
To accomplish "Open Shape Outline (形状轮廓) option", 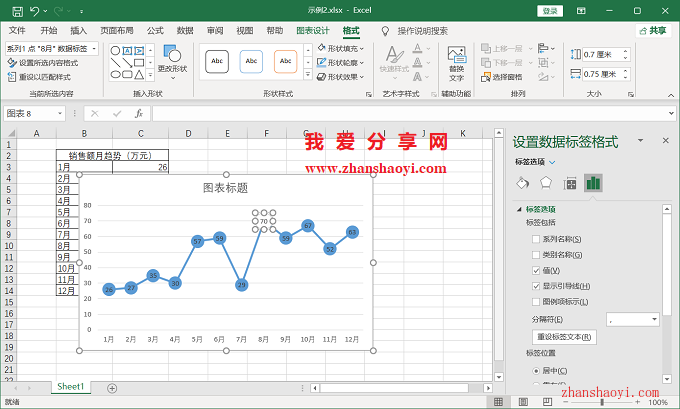I will click(340, 63).
